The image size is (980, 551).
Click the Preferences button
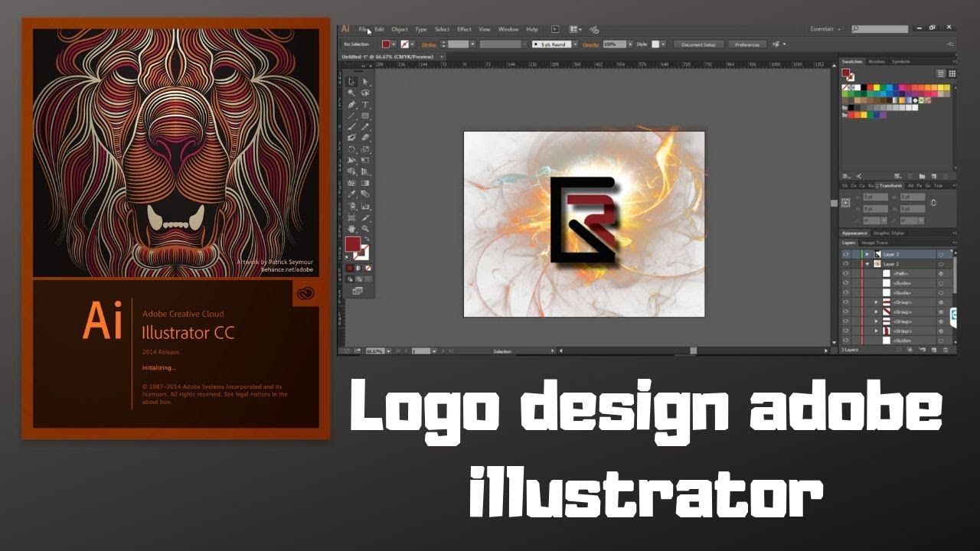click(x=747, y=44)
